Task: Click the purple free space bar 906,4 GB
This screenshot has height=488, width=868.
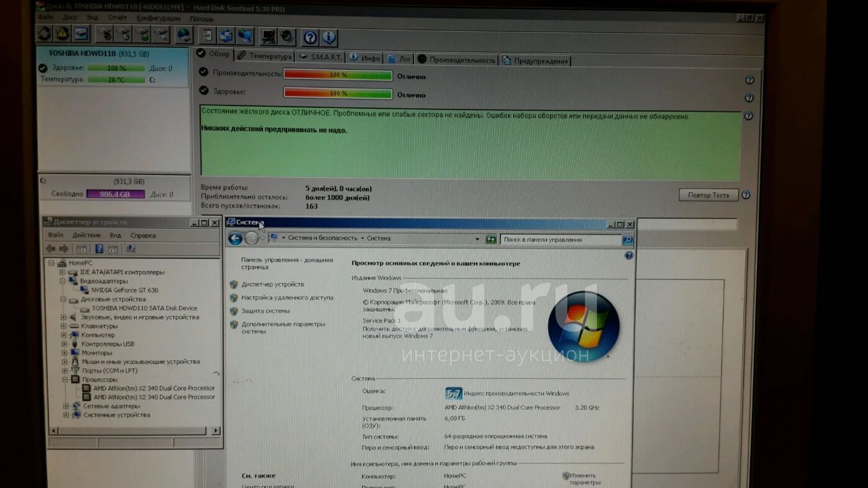Action: [115, 194]
